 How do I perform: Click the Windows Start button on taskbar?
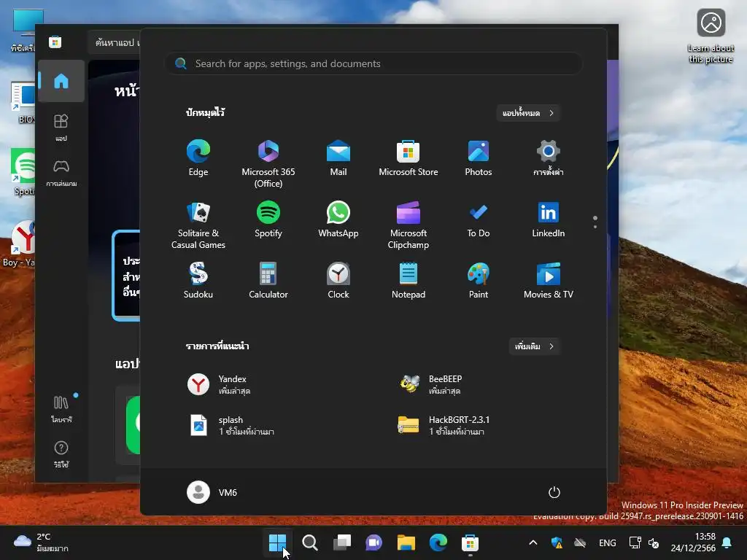[277, 542]
